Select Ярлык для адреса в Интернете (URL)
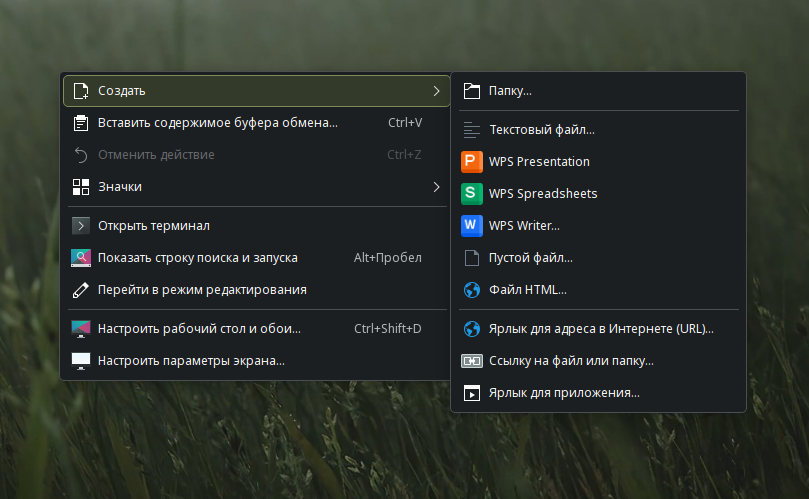Viewport: 809px width, 499px height. [x=601, y=329]
